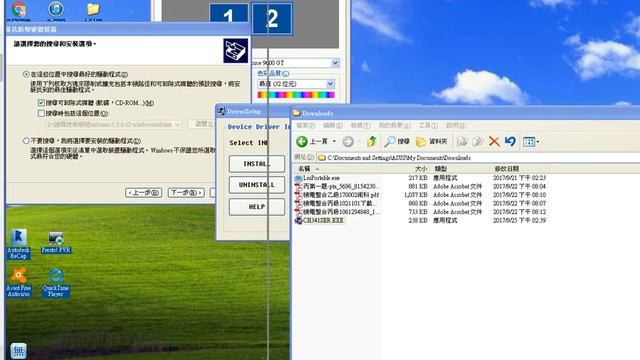Screen dimensions: 640x360
Task: Open the Google Chrome desktop icon
Action: (x=19, y=10)
